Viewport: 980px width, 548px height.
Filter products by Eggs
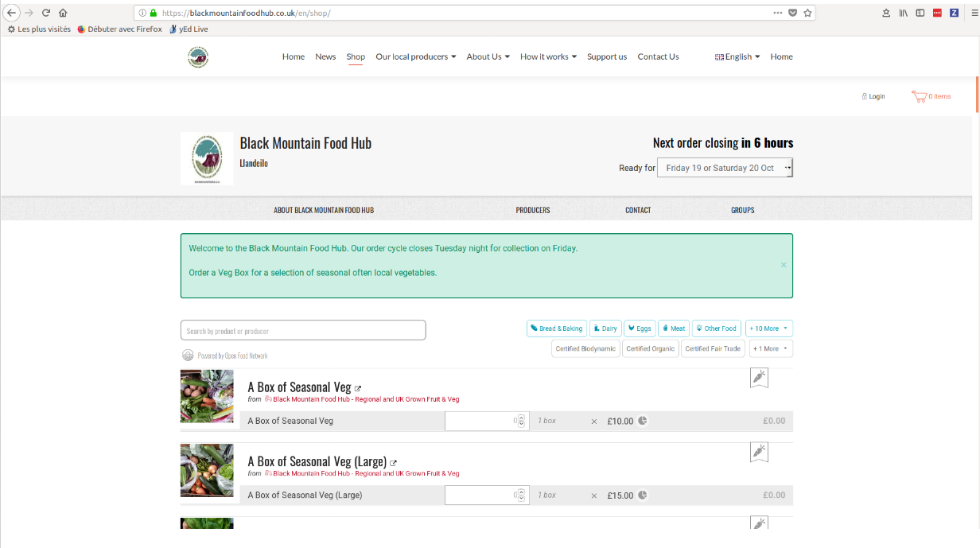coord(640,328)
